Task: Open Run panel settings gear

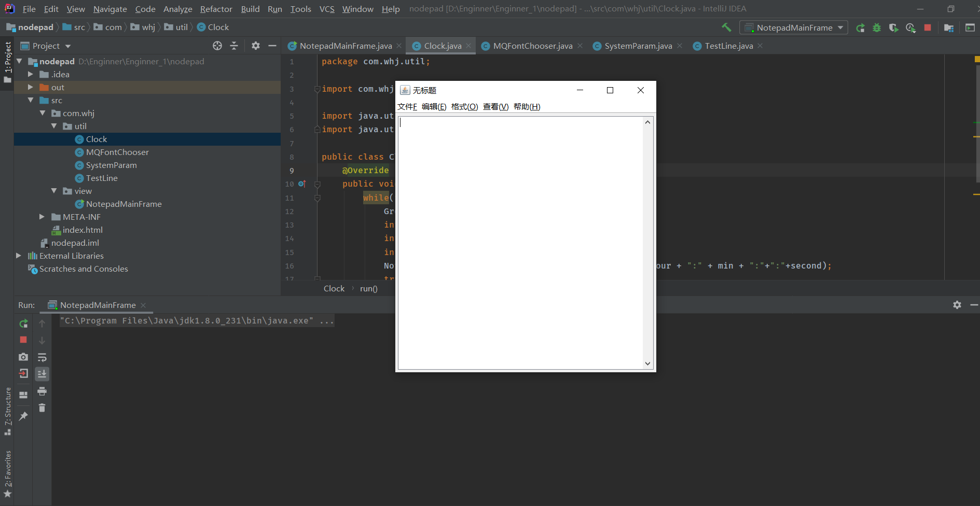Action: (957, 305)
